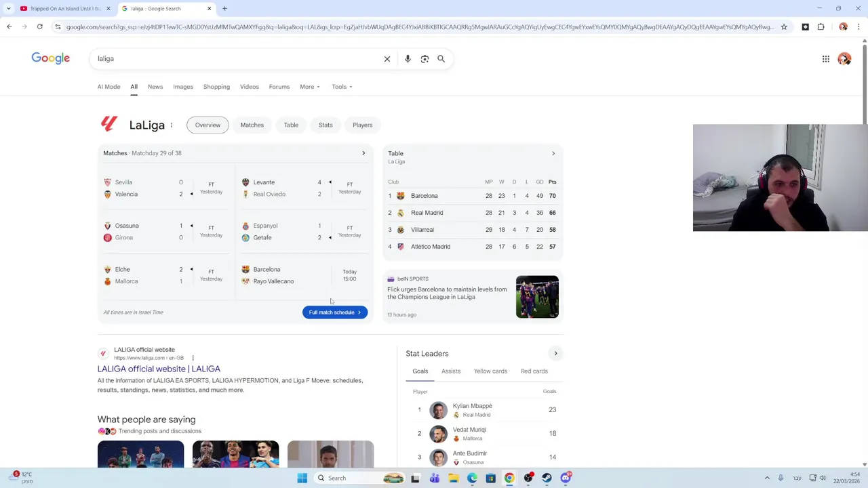Open Microsoft Edge from taskbar

click(x=472, y=478)
